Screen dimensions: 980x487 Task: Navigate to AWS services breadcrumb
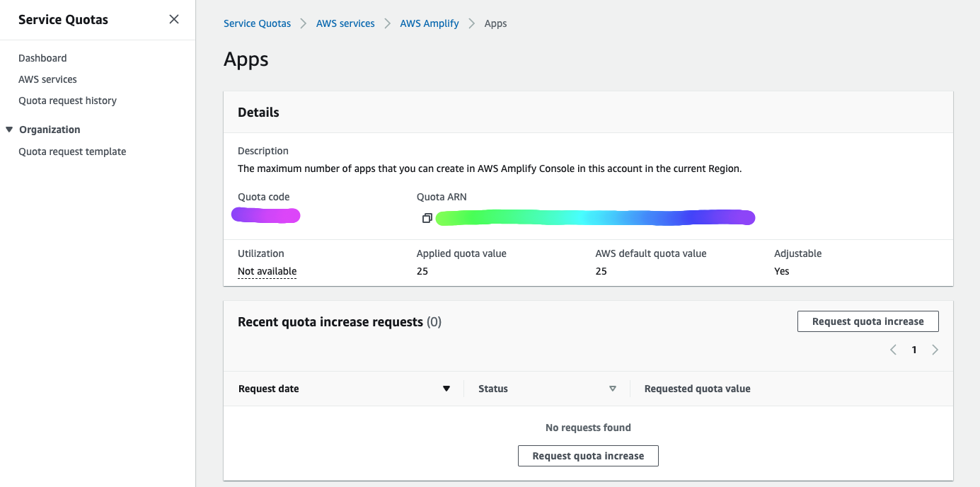345,23
